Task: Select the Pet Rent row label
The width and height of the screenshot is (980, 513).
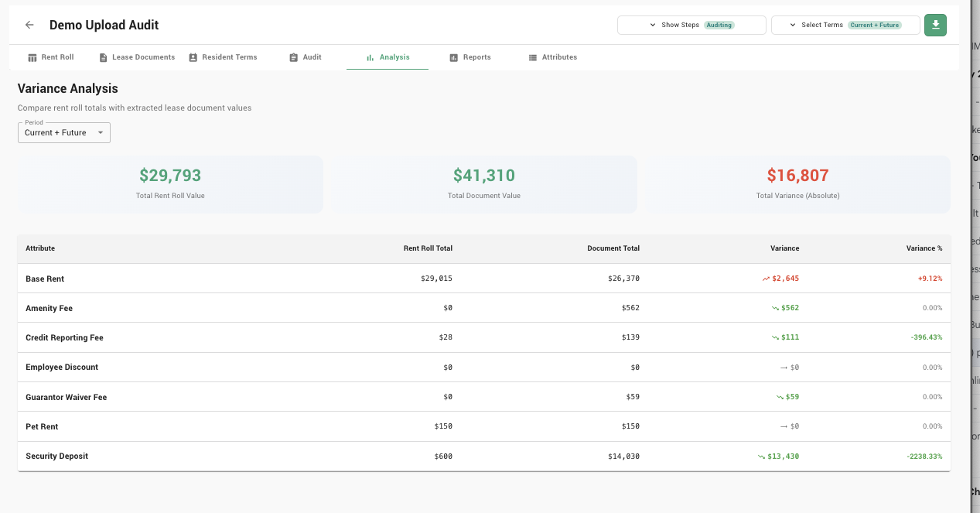Action: [x=42, y=426]
